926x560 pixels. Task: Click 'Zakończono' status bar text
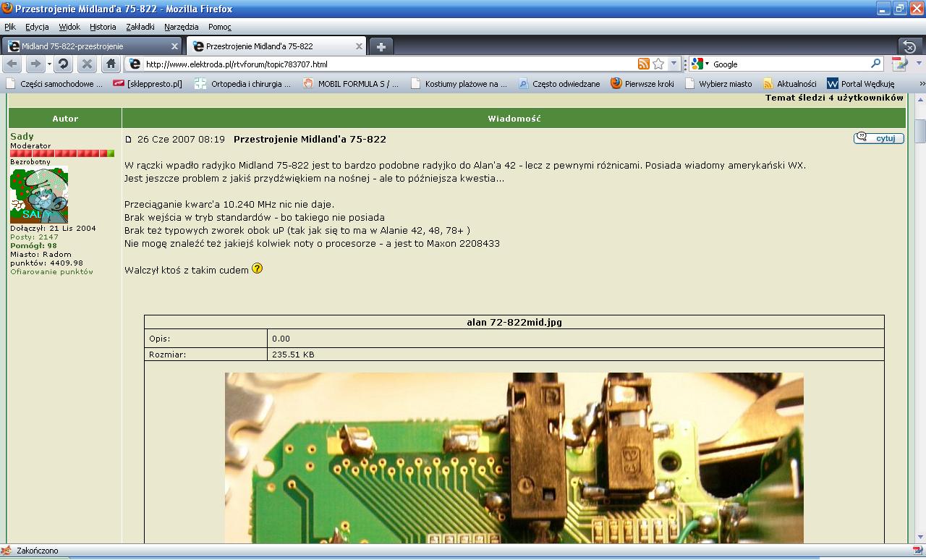[x=37, y=551]
